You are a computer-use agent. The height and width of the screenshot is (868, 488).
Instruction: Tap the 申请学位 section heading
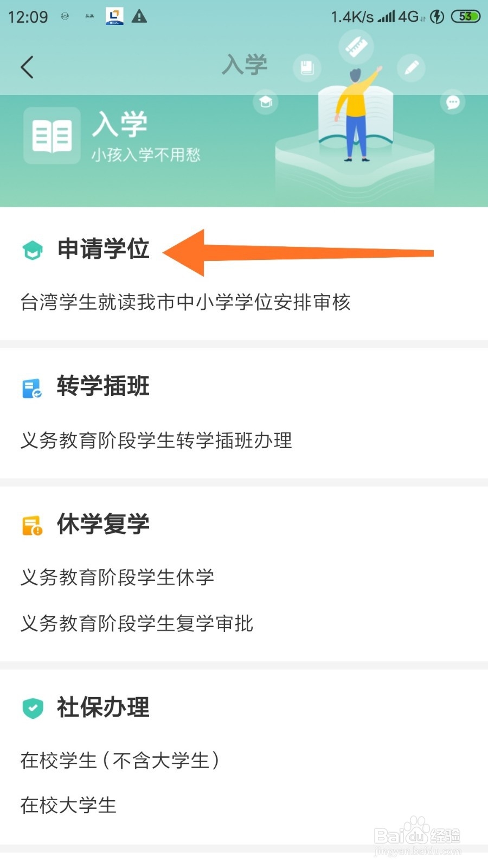[x=103, y=249]
